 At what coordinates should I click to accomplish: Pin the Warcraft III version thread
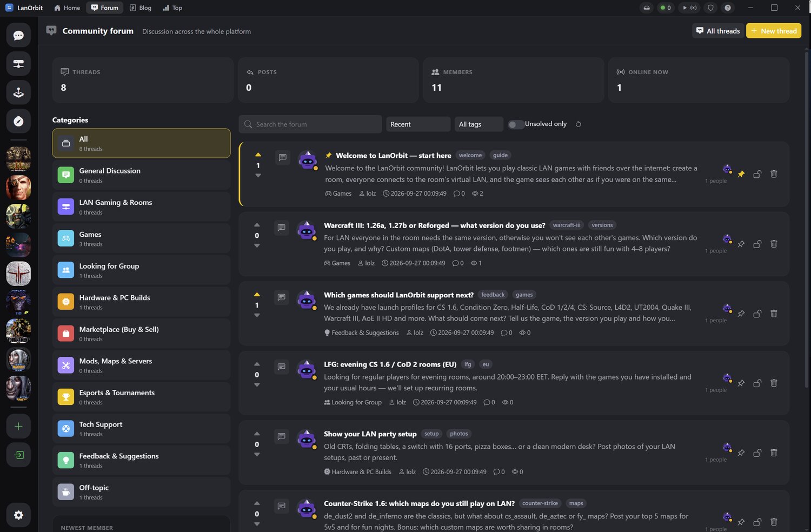(x=741, y=244)
